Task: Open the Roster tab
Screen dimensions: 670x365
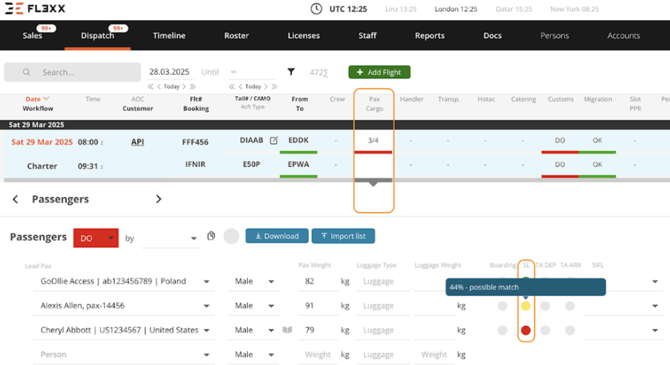Action: point(236,35)
